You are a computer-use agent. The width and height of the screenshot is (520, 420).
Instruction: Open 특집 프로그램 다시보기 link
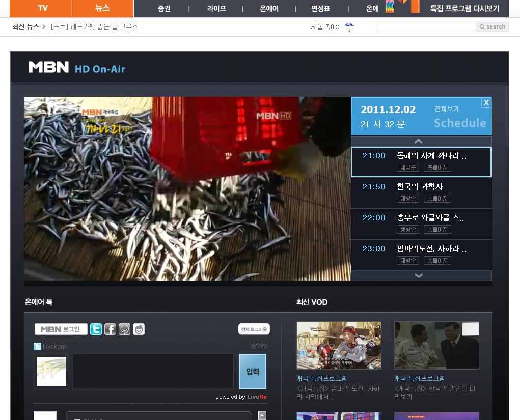(464, 9)
